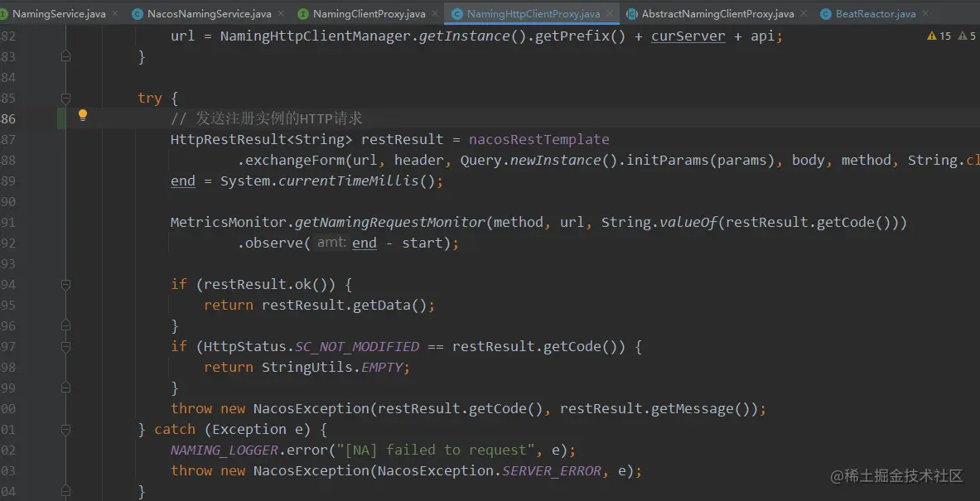Click the SERVER_ERROR constant
This screenshot has height=501, width=980.
click(x=551, y=470)
